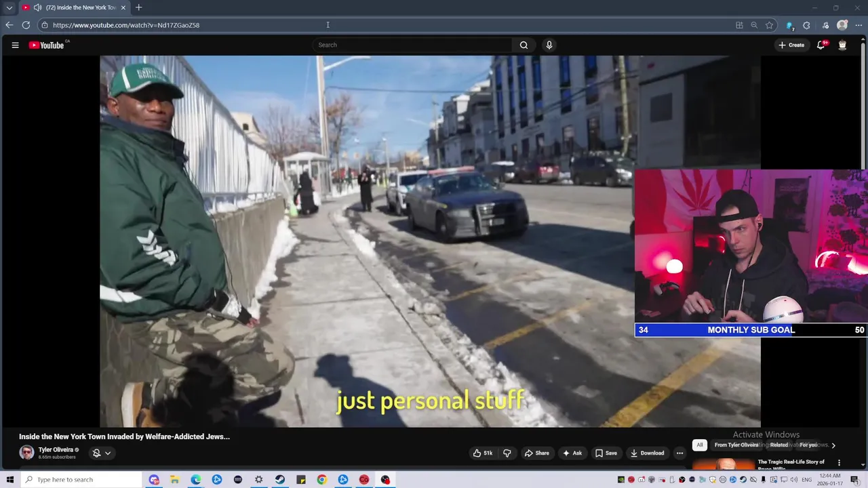The height and width of the screenshot is (488, 868).
Task: Show more filter chips with right arrow
Action: (x=833, y=445)
